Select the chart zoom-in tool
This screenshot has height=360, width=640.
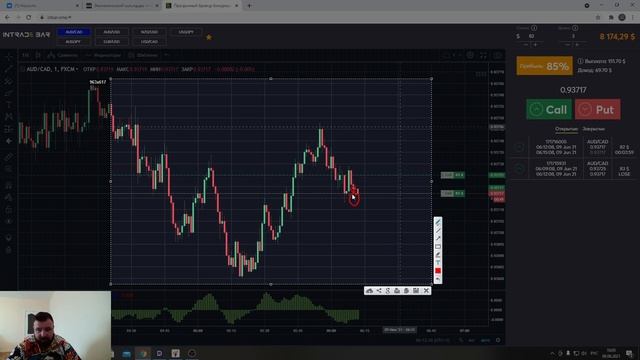(9, 169)
